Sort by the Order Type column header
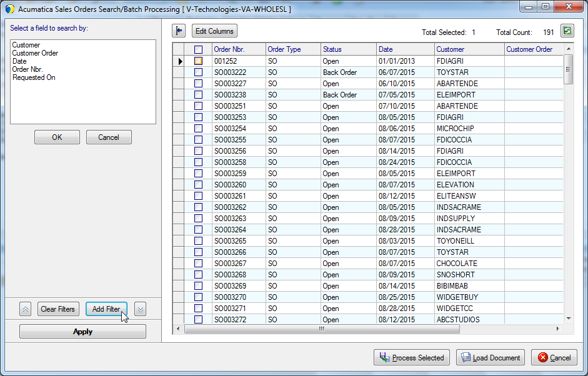588x376 pixels. tap(293, 49)
